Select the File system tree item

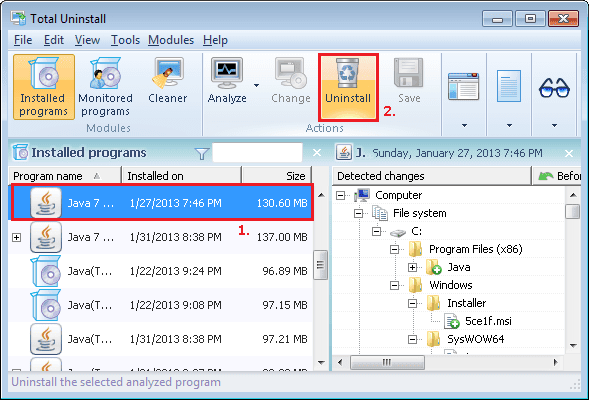420,213
